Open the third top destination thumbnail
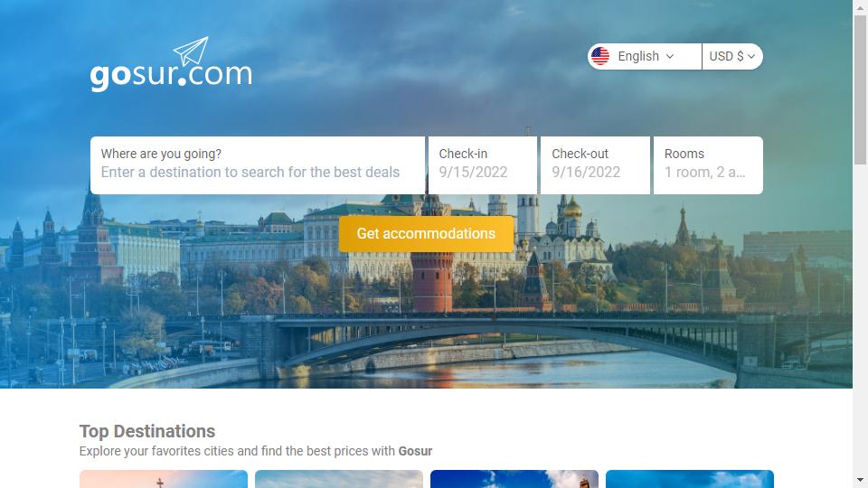The height and width of the screenshot is (488, 868). coord(514,479)
